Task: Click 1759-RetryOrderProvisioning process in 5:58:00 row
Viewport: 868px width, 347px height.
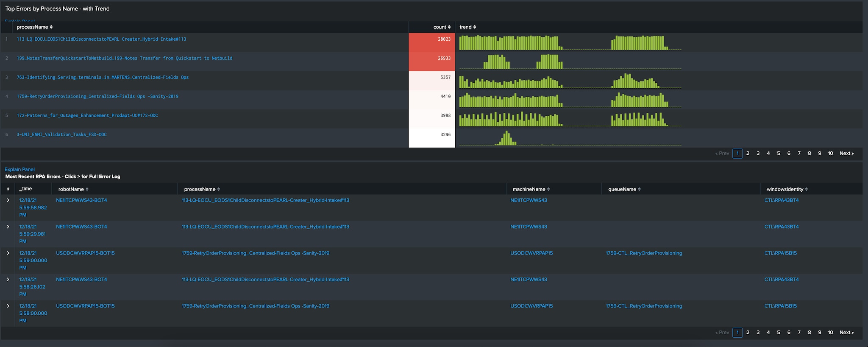Action: point(256,306)
